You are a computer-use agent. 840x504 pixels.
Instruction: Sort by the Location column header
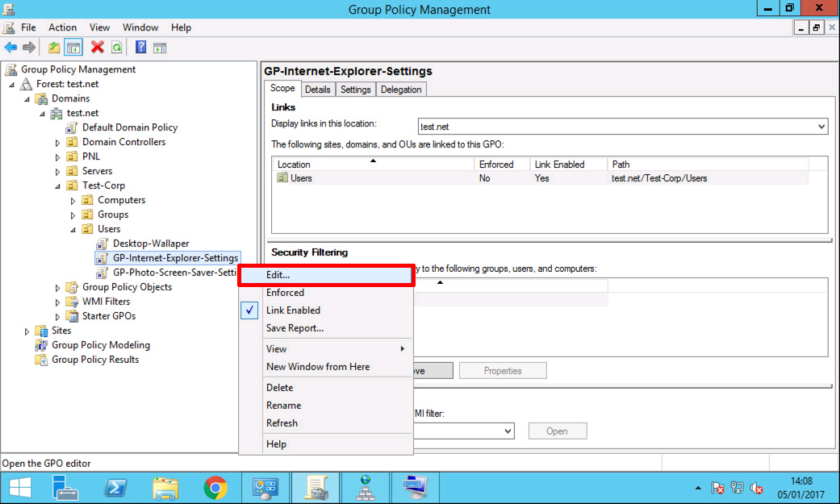(374, 165)
